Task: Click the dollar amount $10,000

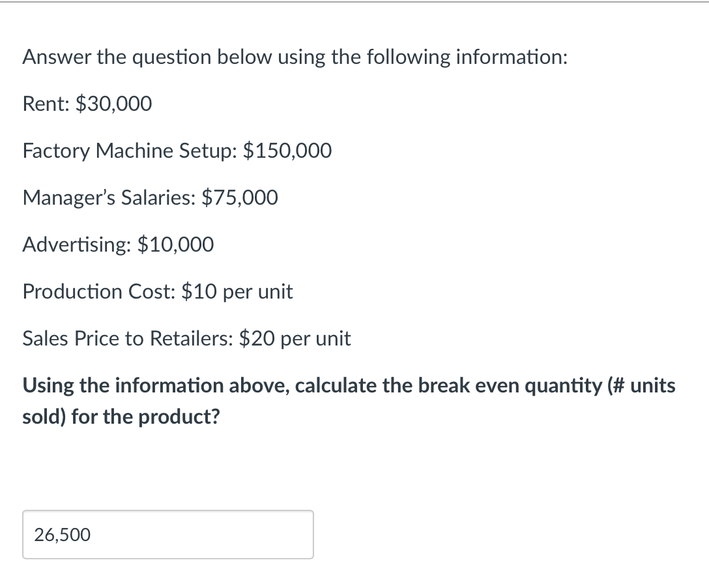Action: point(175,244)
